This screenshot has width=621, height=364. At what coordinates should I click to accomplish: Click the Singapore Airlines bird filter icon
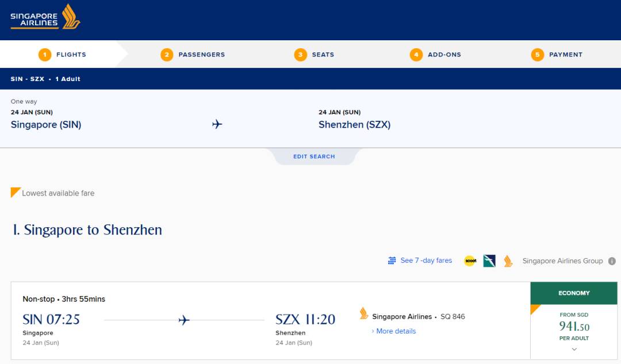508,261
